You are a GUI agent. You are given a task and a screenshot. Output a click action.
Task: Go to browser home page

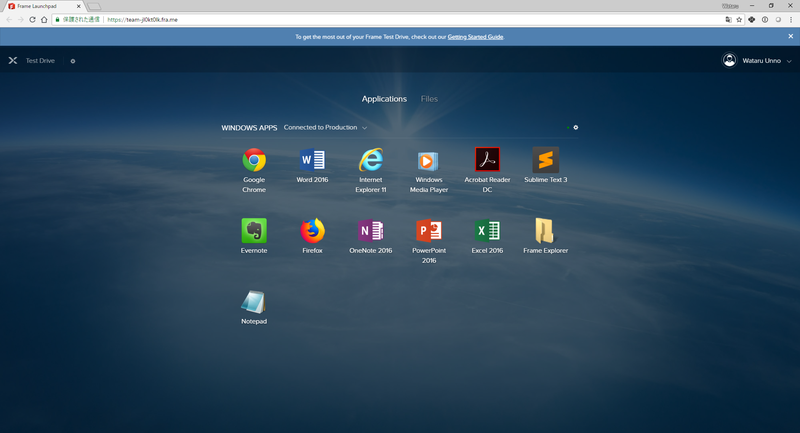[44, 20]
